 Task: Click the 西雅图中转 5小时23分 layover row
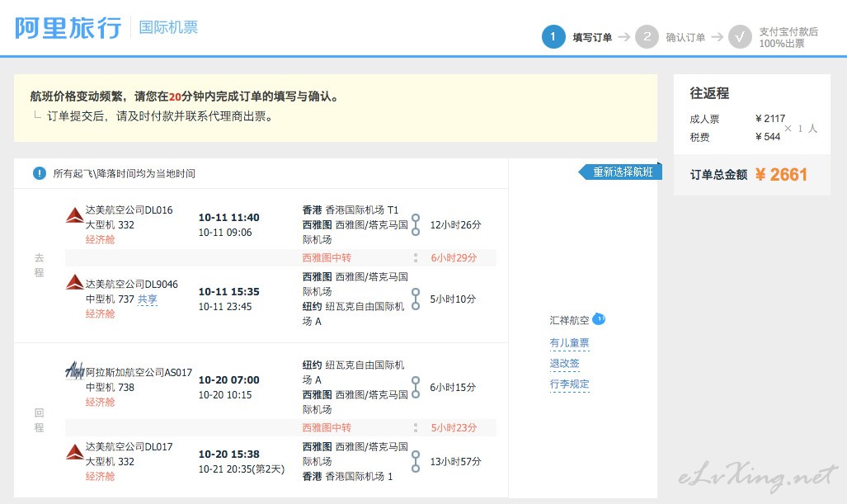coord(280,428)
